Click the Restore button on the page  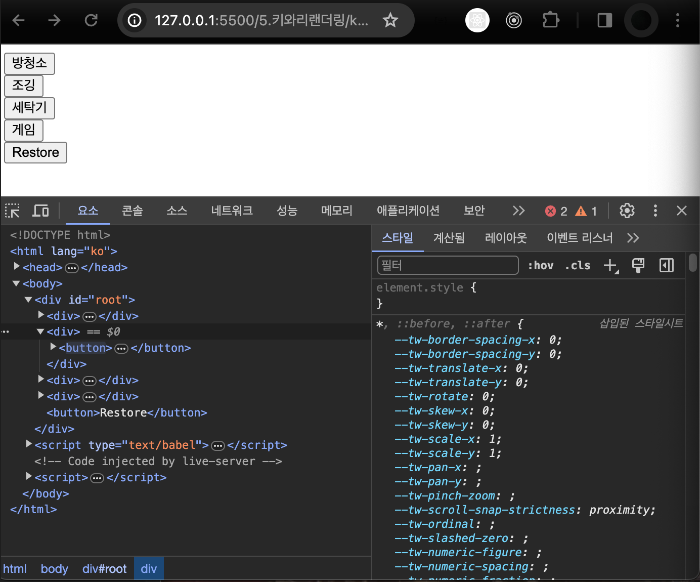pyautogui.click(x=36, y=153)
